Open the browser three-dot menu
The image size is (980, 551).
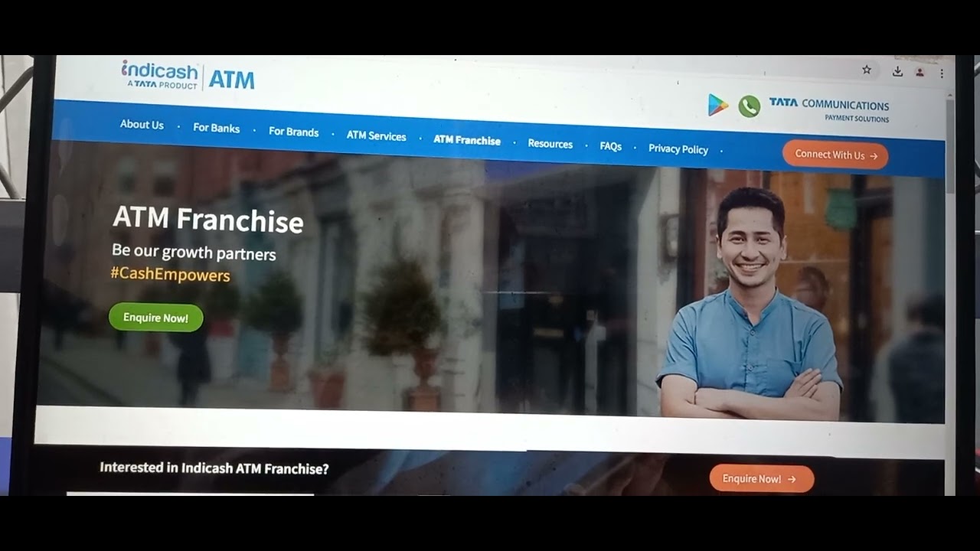pos(942,73)
